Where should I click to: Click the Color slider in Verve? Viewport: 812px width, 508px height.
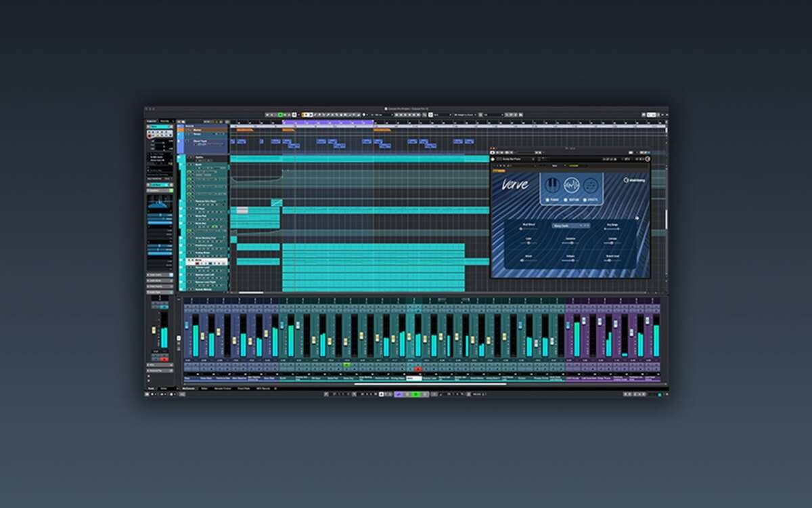(x=528, y=243)
